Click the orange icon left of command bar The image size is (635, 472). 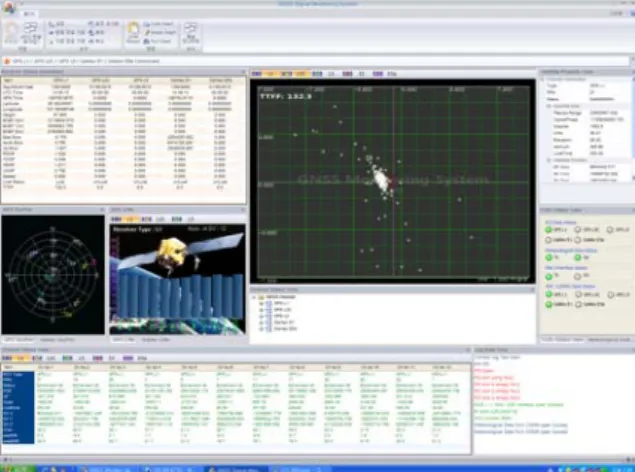tap(7, 61)
